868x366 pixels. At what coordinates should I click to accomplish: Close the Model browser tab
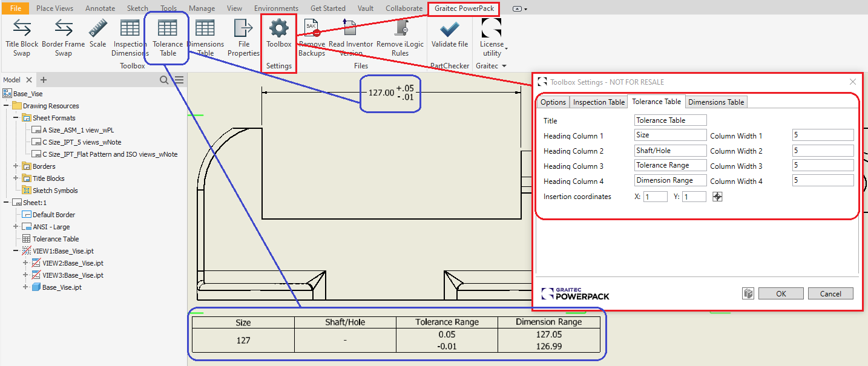(x=29, y=80)
